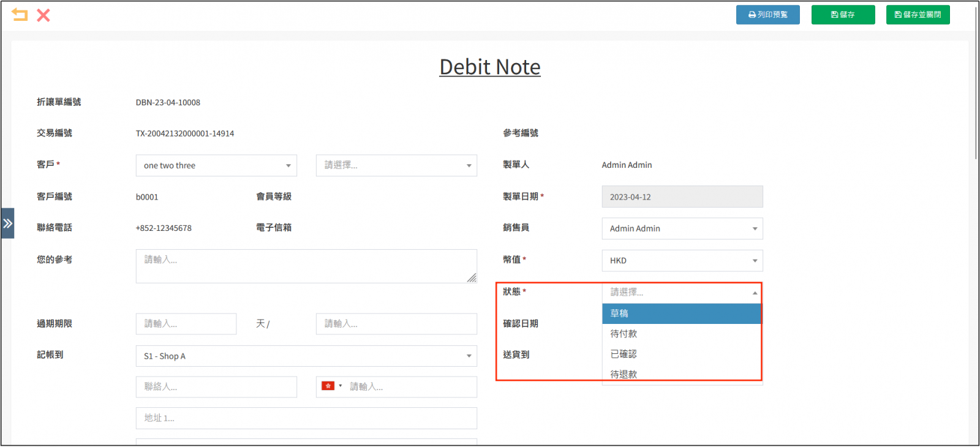Click the 過期期限 days input field

(186, 324)
